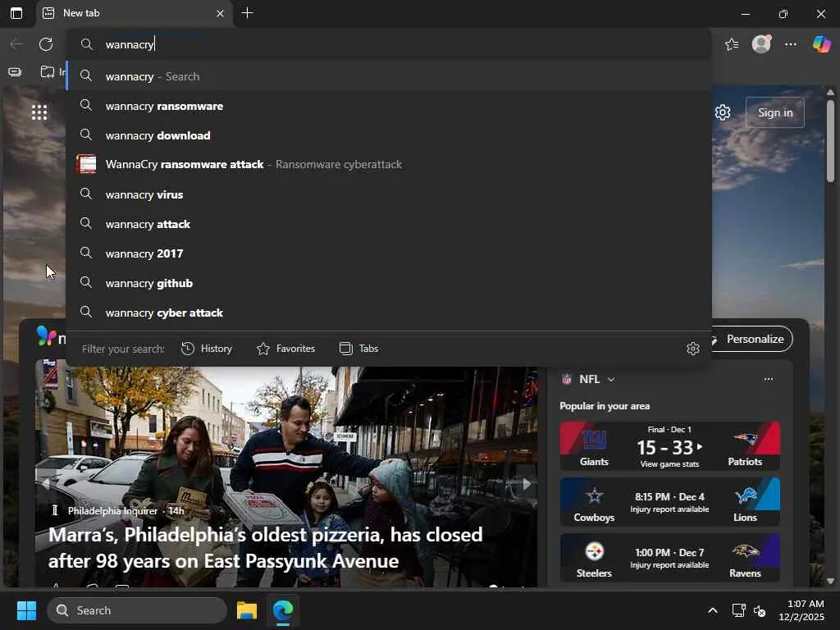
Task: Click the Edge taskbar icon
Action: click(x=283, y=610)
